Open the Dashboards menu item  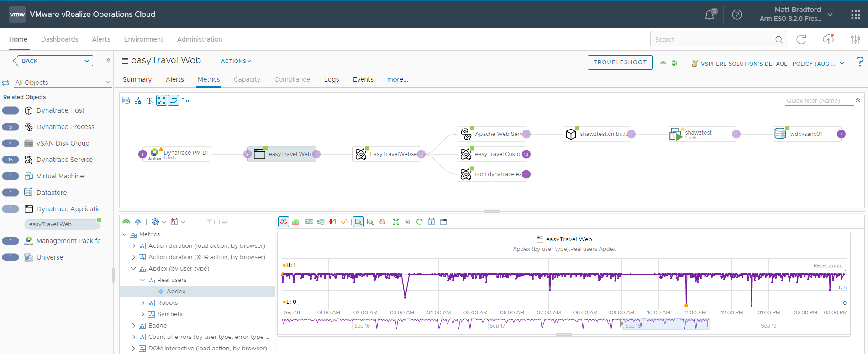pos(59,39)
